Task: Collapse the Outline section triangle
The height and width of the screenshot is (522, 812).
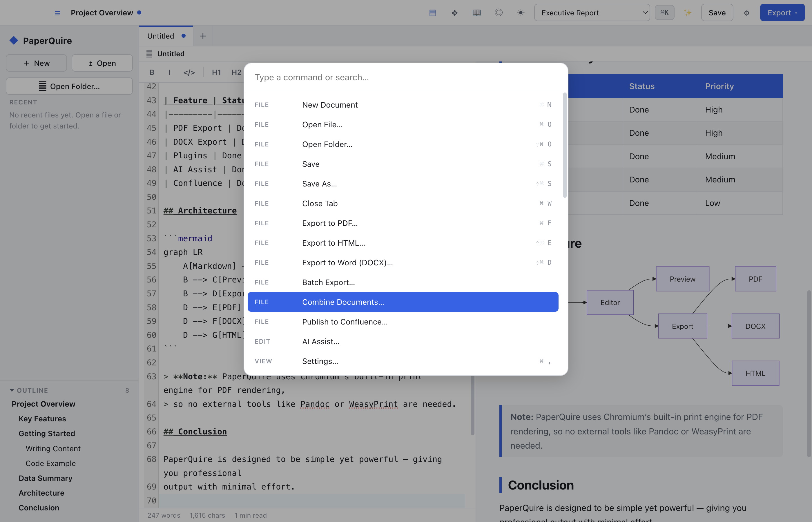Action: (12, 390)
